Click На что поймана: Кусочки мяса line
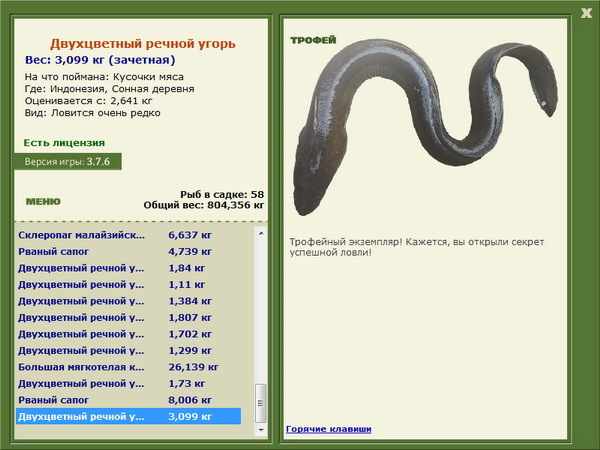This screenshot has width=600, height=450. (104, 77)
